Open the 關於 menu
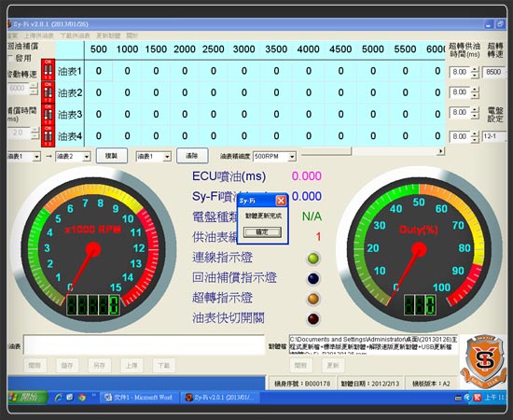 tap(132, 35)
